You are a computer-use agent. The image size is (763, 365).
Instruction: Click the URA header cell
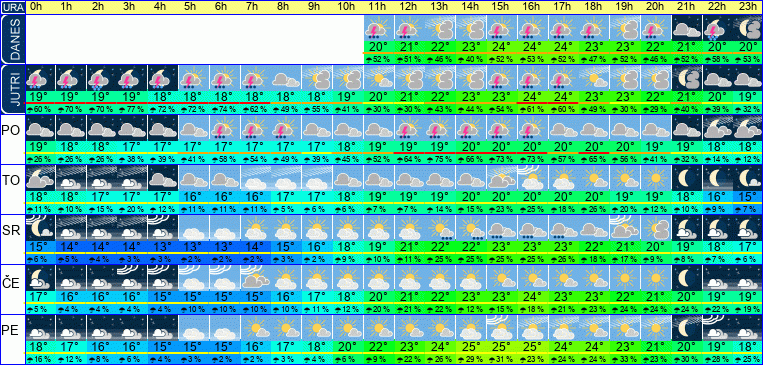point(12,7)
